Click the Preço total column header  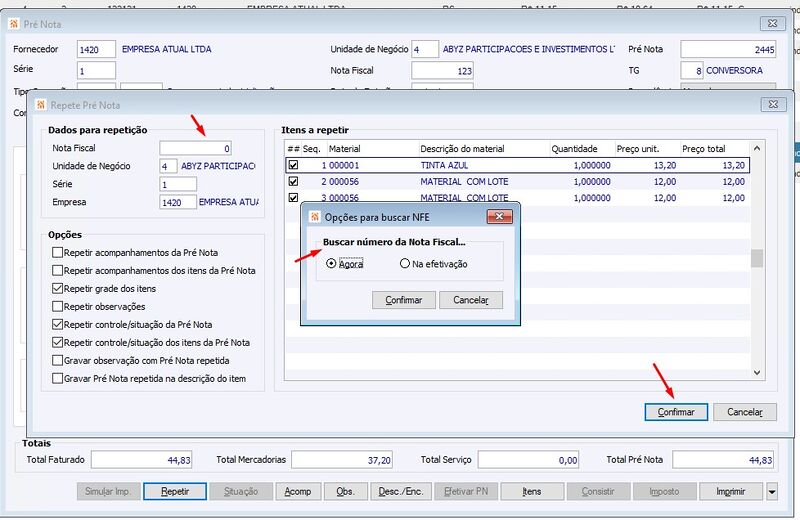coord(715,148)
